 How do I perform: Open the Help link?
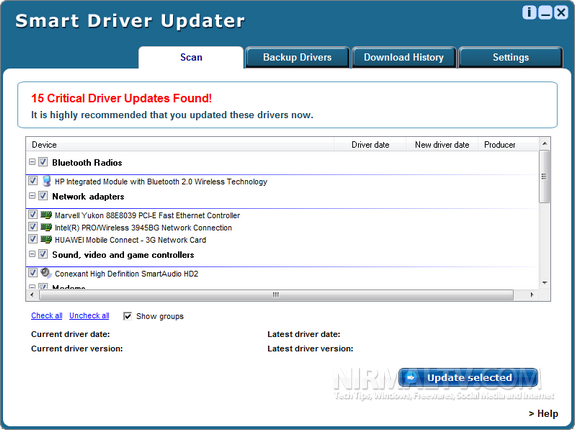pos(543,414)
